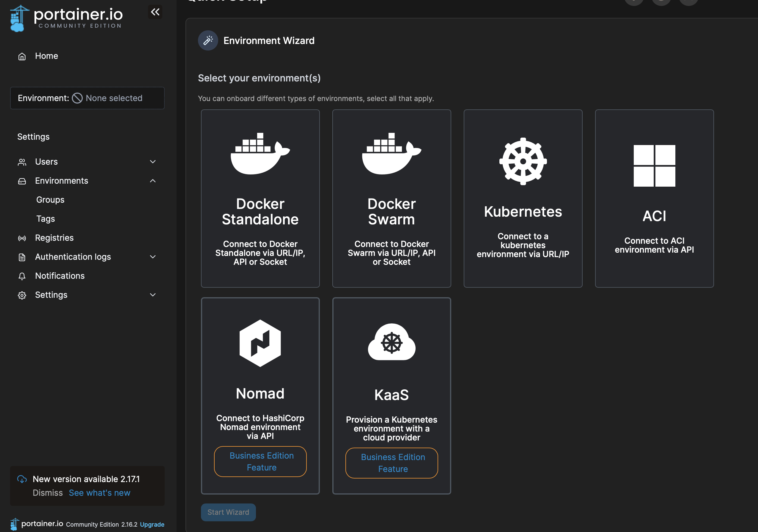The height and width of the screenshot is (532, 758).
Task: Click Nomad's Business Edition Feature badge
Action: coord(260,461)
